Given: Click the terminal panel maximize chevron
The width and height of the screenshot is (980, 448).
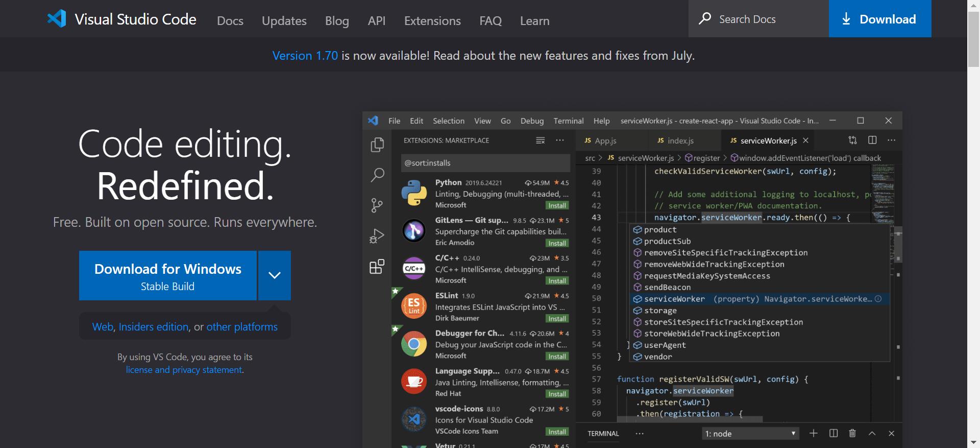Looking at the screenshot, I should tap(872, 433).
